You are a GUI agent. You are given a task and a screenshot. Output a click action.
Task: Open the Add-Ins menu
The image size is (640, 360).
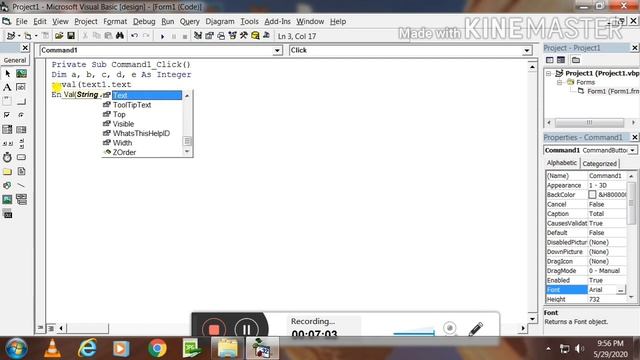277,21
